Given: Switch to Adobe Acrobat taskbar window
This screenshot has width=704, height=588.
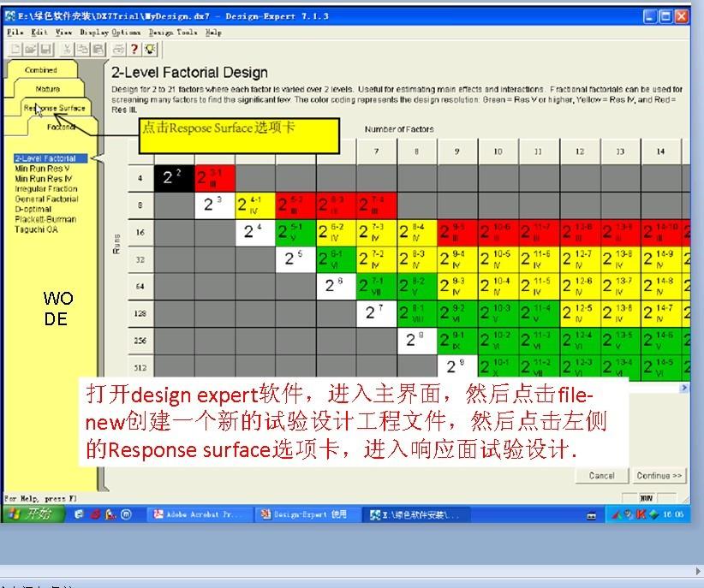Looking at the screenshot, I should pyautogui.click(x=199, y=514).
